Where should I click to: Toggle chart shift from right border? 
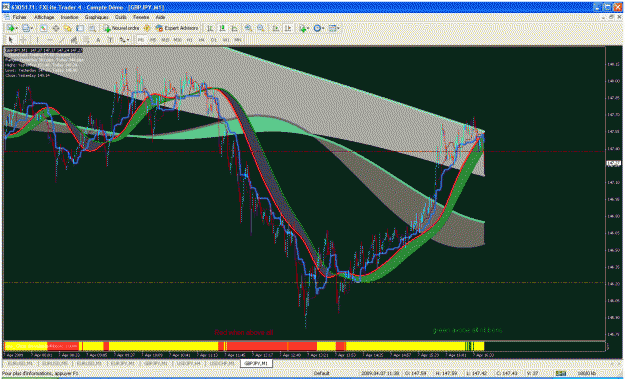pos(289,28)
